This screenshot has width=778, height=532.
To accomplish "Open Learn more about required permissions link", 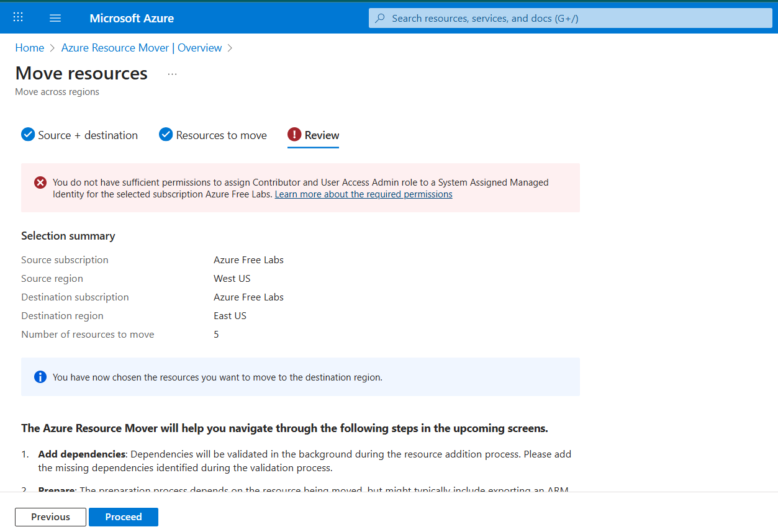I will coord(363,194).
